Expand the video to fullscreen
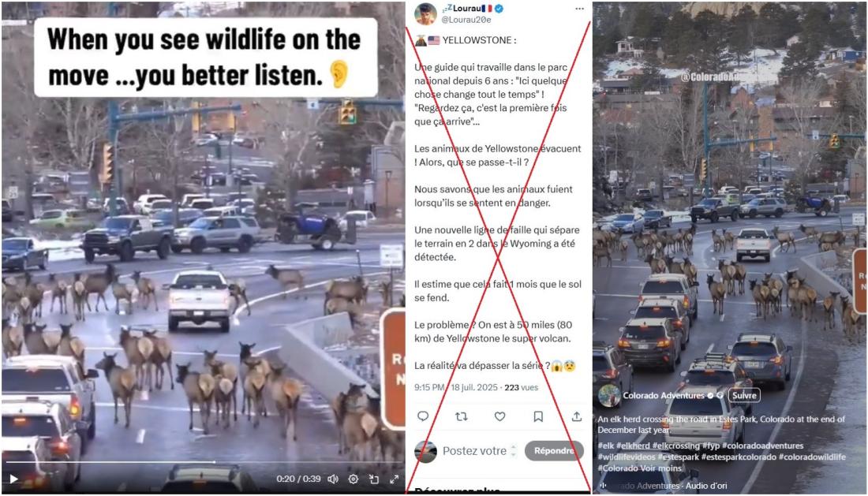Screen dimensions: 868x496 (394, 479)
